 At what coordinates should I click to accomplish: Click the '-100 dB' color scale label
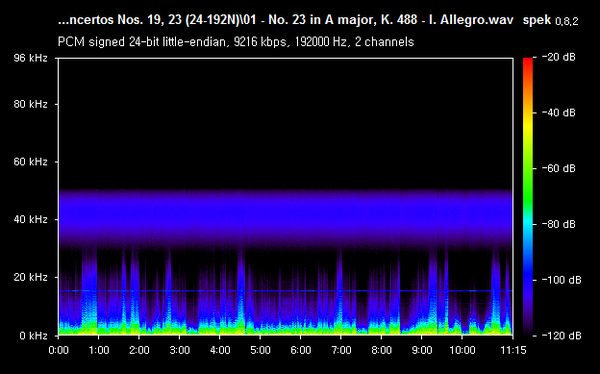pyautogui.click(x=561, y=280)
